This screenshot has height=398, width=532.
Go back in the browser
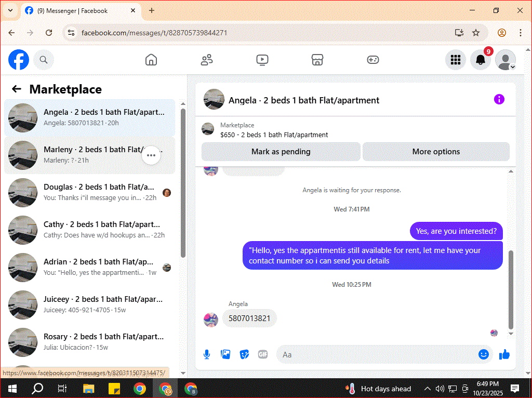tap(11, 33)
